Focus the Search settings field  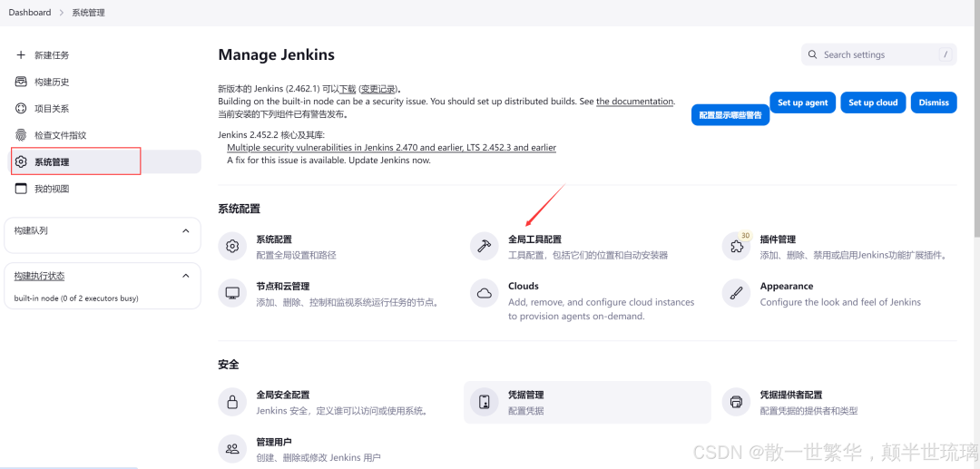(x=878, y=55)
